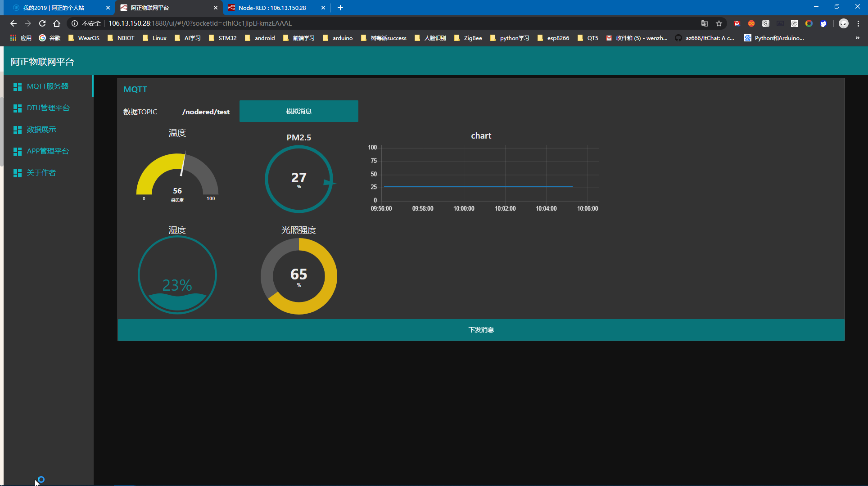Screen dimensions: 868x486
Task: Click the blue line in chart
Action: [478, 186]
